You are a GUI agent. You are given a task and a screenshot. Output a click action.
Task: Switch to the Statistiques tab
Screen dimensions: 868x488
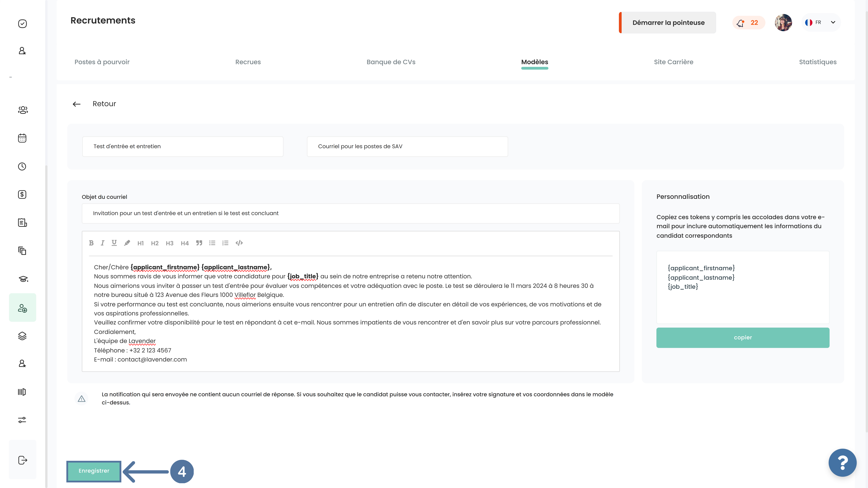[x=818, y=62]
